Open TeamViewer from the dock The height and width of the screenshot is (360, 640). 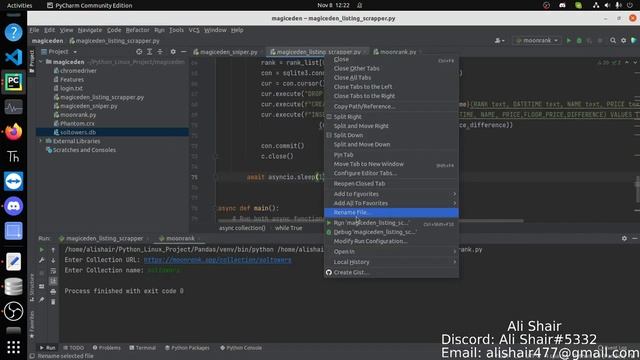(13, 181)
